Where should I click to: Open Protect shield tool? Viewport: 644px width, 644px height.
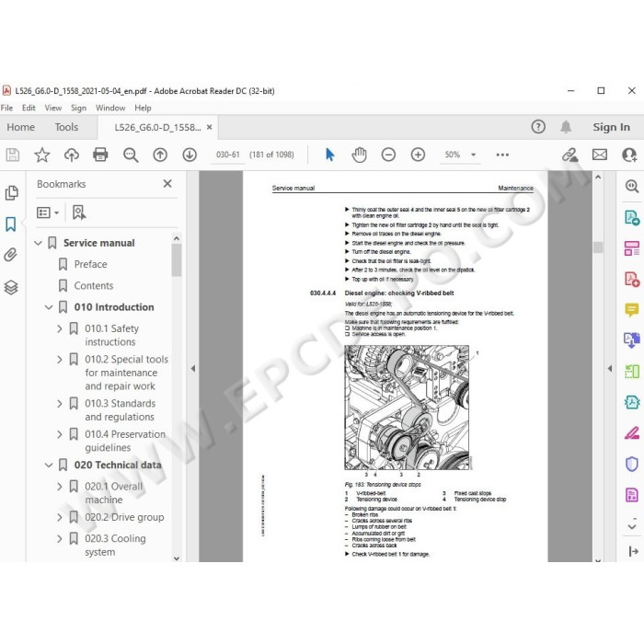(x=632, y=464)
